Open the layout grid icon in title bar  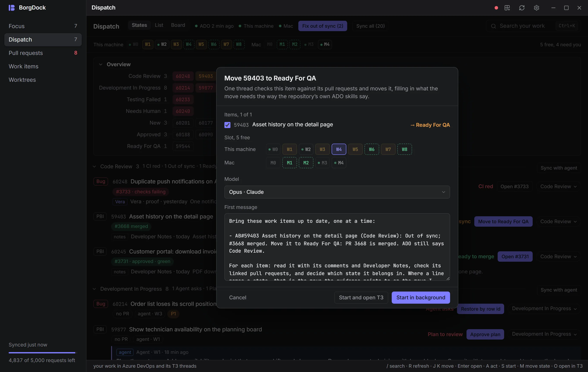point(507,8)
